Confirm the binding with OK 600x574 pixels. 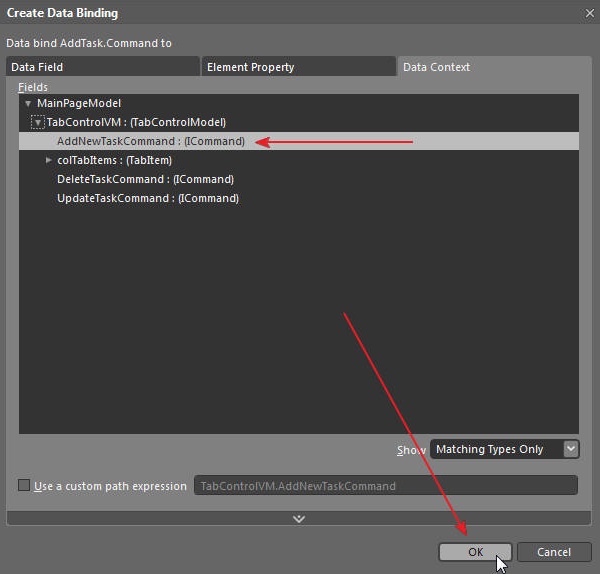pyautogui.click(x=475, y=552)
